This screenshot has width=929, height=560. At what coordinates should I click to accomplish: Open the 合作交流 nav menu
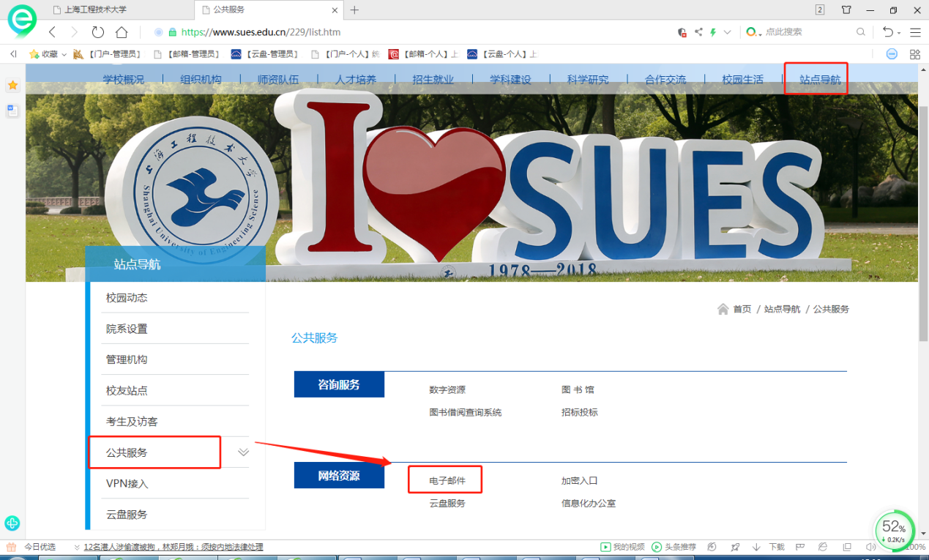coord(665,80)
